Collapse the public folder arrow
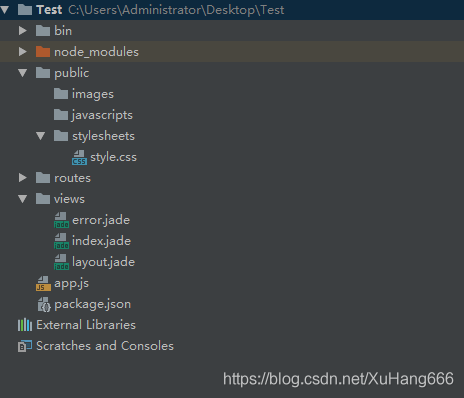The width and height of the screenshot is (464, 398). tap(23, 73)
